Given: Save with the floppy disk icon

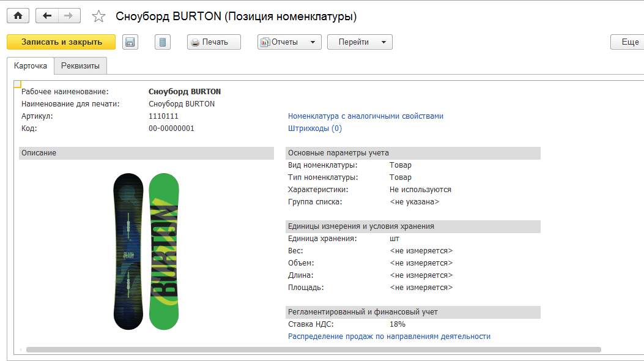Looking at the screenshot, I should pos(130,42).
